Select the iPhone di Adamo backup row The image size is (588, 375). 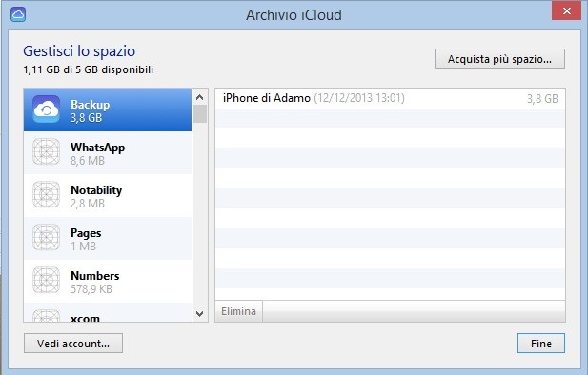pos(390,99)
